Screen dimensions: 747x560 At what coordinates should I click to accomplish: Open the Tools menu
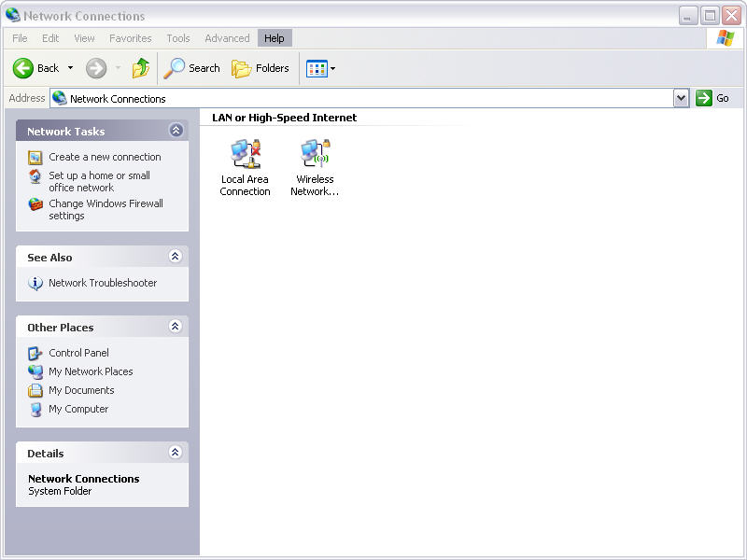coord(177,38)
